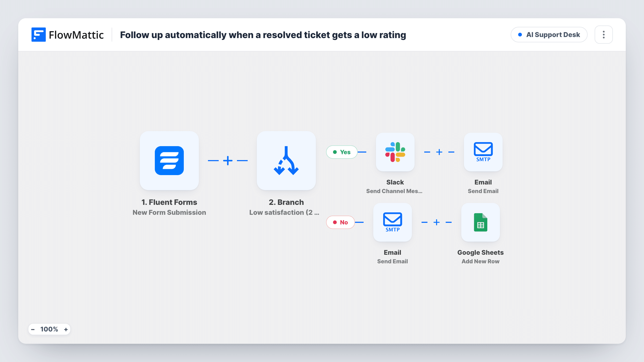The height and width of the screenshot is (362, 644).
Task: Click 'Add New Row' subtitle
Action: pyautogui.click(x=481, y=261)
